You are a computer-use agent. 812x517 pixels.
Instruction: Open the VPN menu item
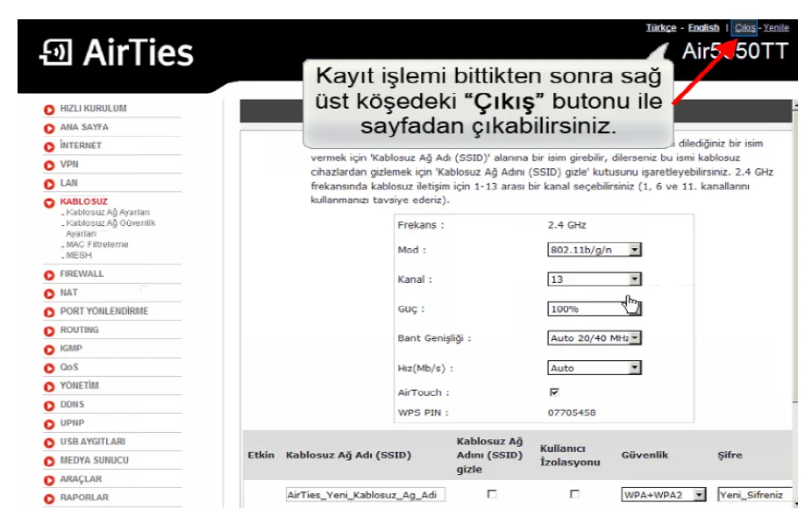point(69,164)
